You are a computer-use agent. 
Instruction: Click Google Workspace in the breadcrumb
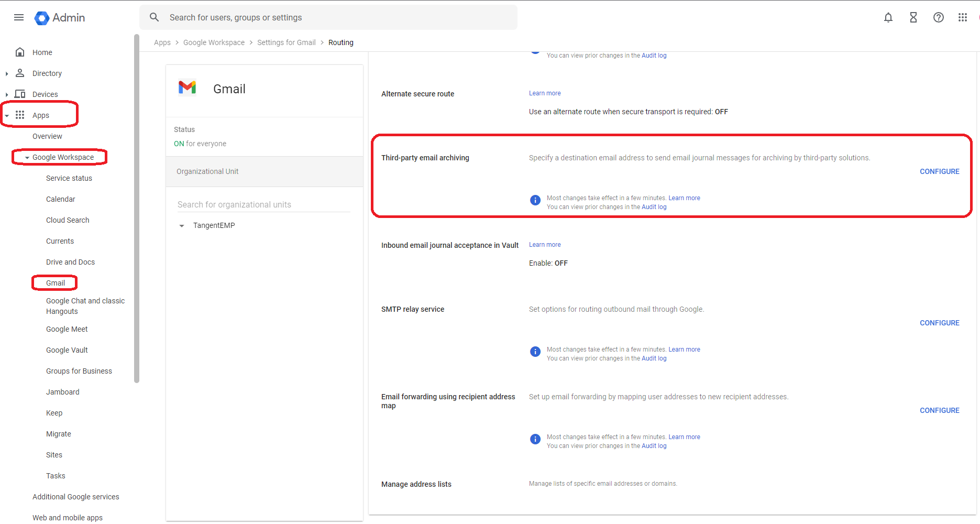214,42
